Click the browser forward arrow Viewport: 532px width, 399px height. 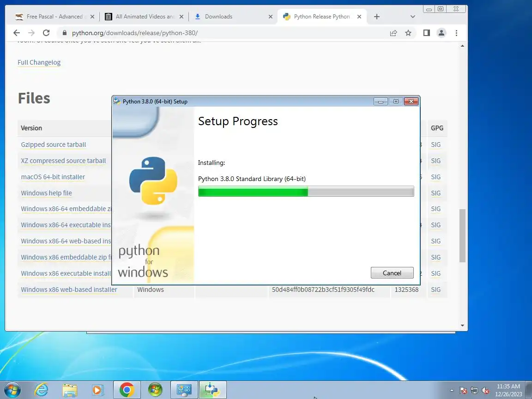(31, 33)
